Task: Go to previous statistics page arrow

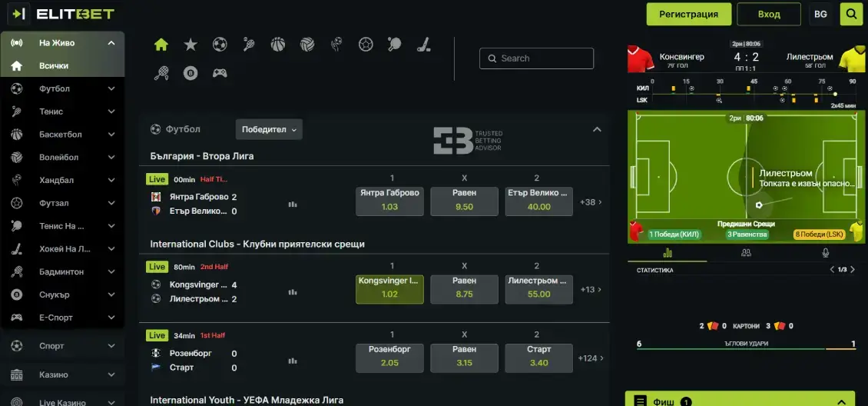Action: click(x=831, y=270)
